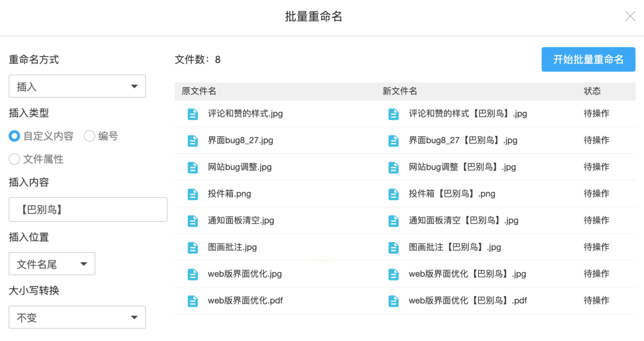Viewport: 644px width, 341px height.
Task: Click file icon for new name 通知面板清空【巴别鸟】.jpg
Action: coord(393,221)
